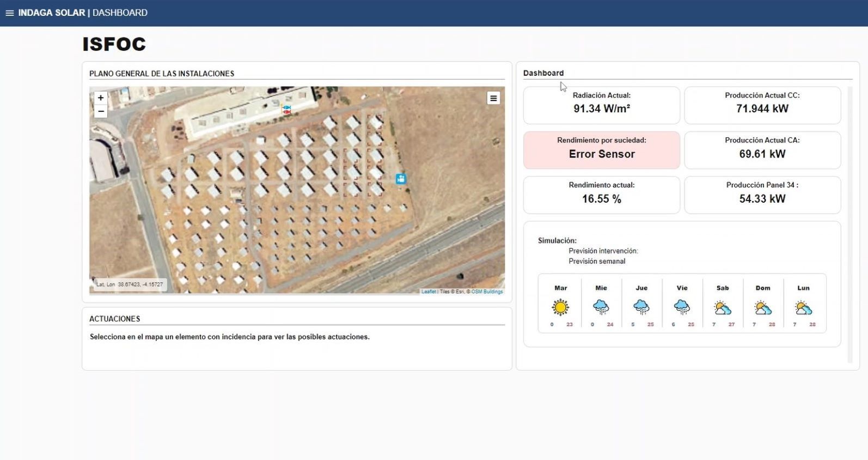Open the hamburger menu beside INDAGA SOLAR
The width and height of the screenshot is (868, 460).
pyautogui.click(x=9, y=13)
